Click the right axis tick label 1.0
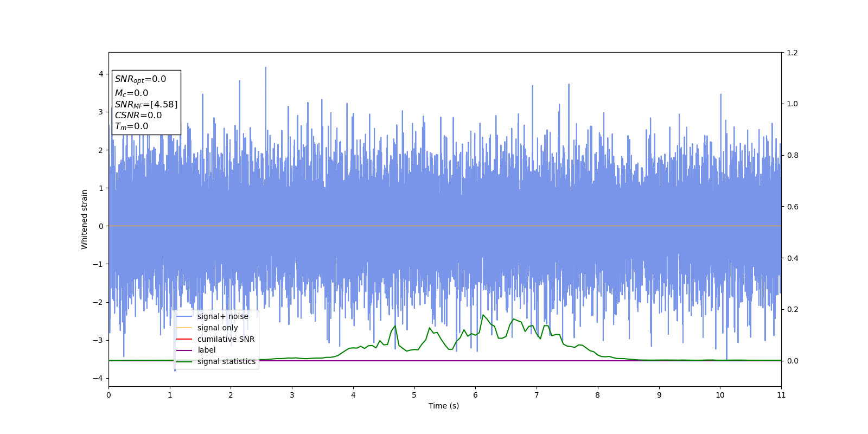 tap(793, 104)
